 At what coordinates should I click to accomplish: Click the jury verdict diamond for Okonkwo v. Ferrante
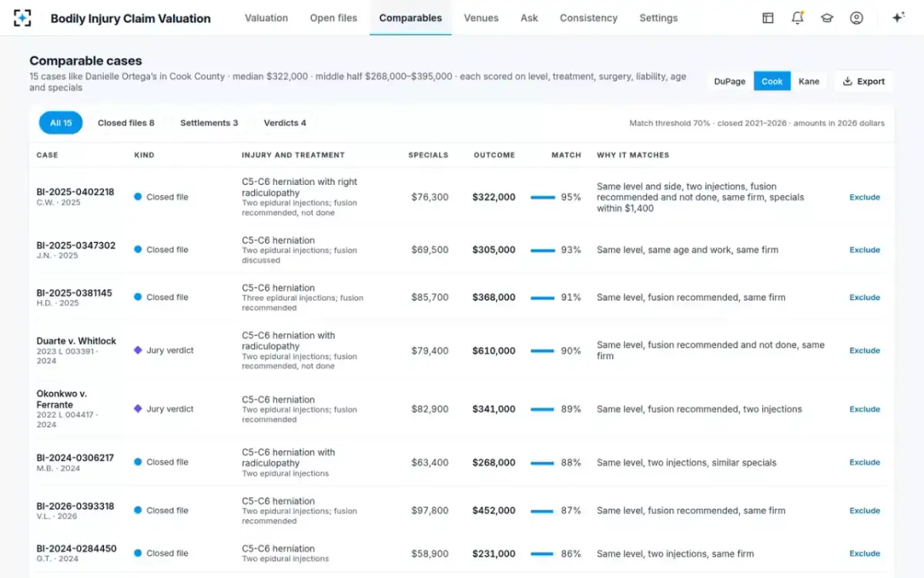pos(138,409)
